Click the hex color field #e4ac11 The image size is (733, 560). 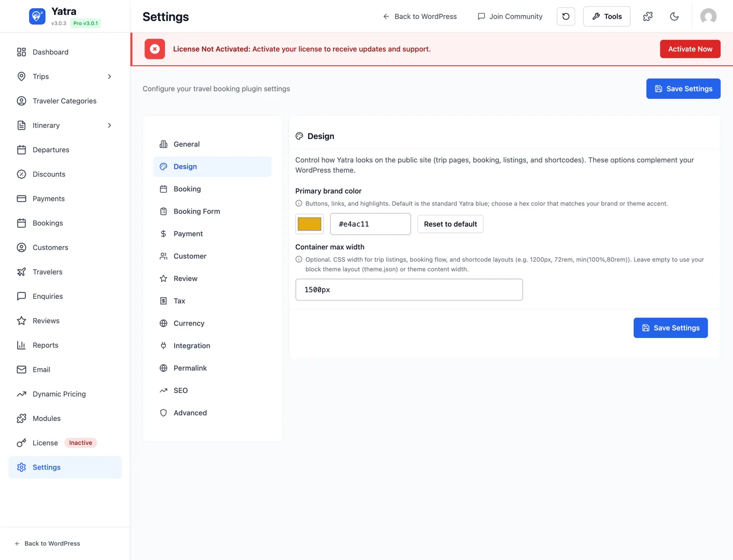point(371,224)
